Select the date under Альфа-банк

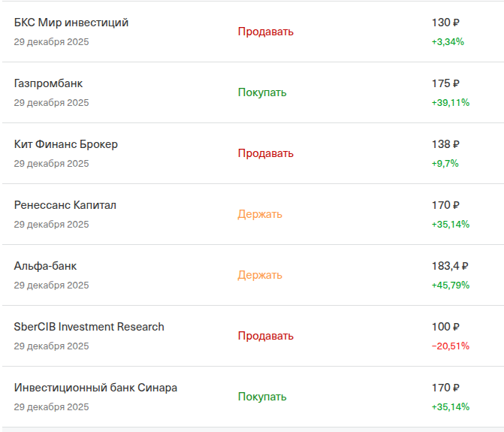pos(51,285)
